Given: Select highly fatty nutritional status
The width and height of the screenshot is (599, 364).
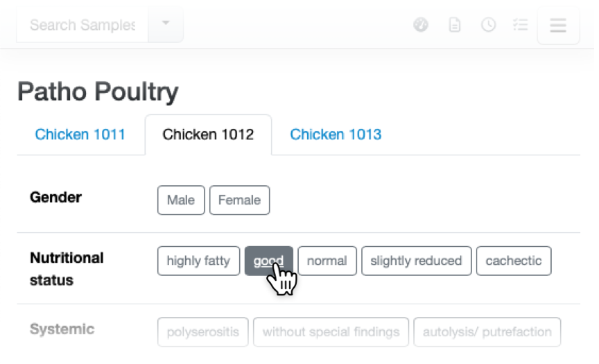Looking at the screenshot, I should coord(198,261).
